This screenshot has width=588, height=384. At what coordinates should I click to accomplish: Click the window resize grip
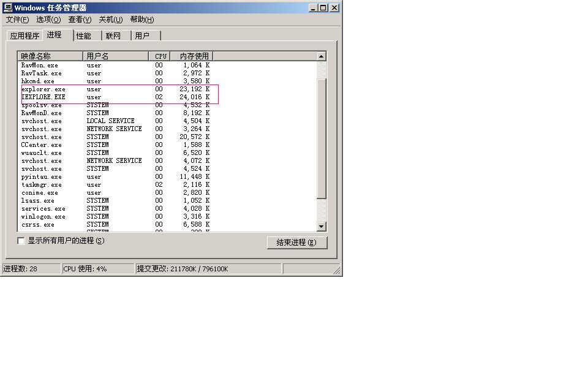point(337,270)
